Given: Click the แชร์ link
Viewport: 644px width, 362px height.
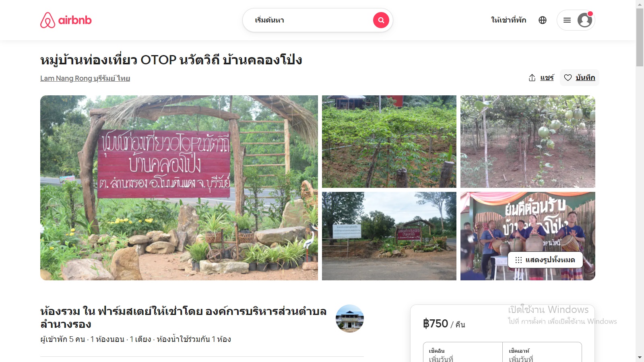Looking at the screenshot, I should [x=547, y=78].
